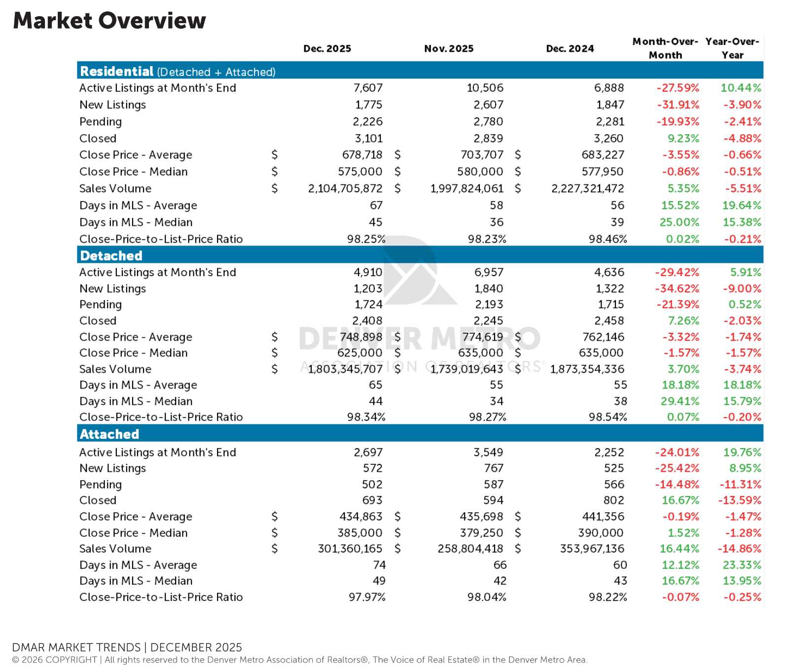Select the Attached sales volume 301,360,165
The height and width of the screenshot is (672, 789).
click(x=350, y=548)
